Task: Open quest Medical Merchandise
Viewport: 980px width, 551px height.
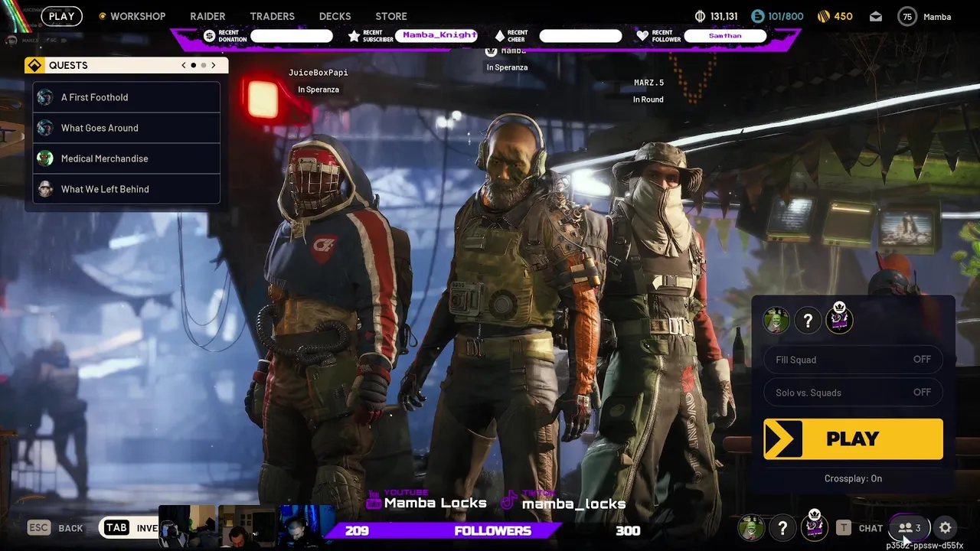Action: (x=126, y=158)
